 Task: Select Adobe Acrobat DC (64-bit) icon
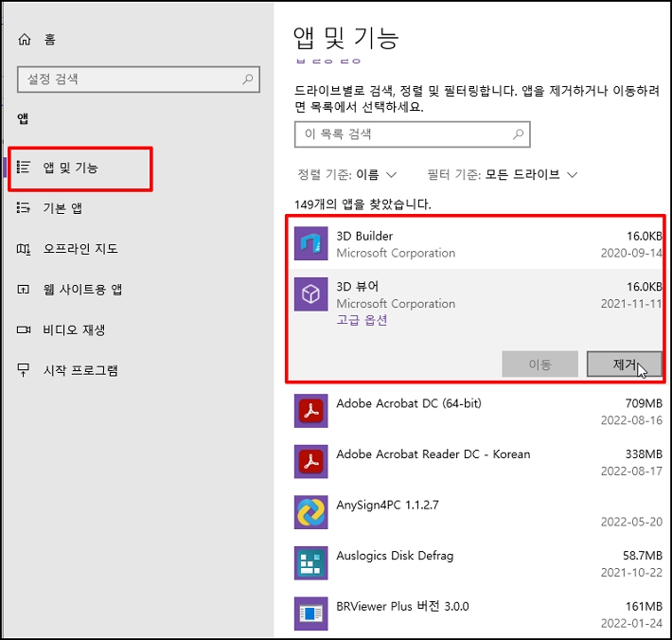tap(311, 411)
